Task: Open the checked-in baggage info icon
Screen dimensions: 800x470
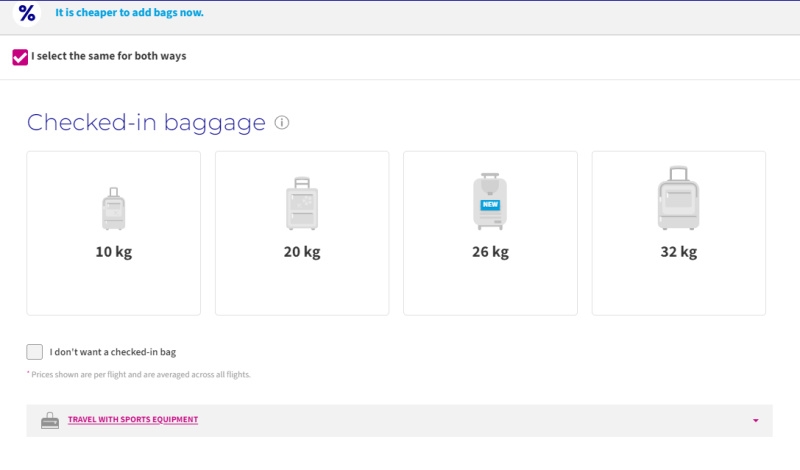Action: tap(282, 122)
